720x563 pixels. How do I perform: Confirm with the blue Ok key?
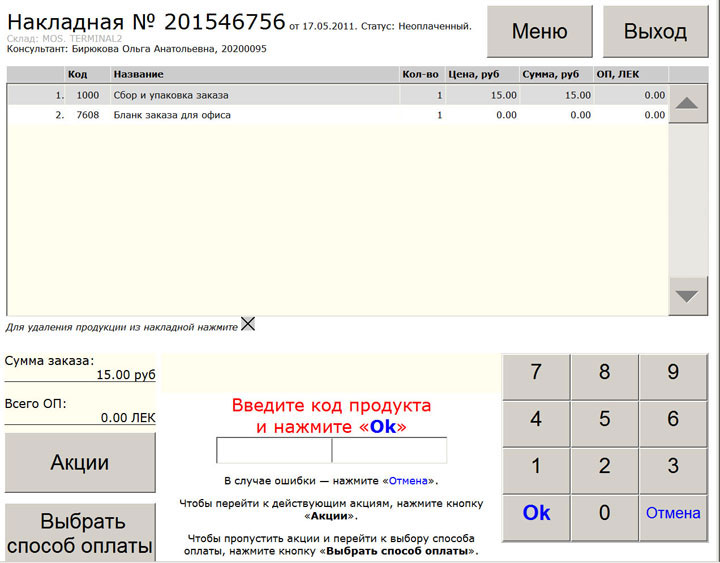click(x=536, y=518)
